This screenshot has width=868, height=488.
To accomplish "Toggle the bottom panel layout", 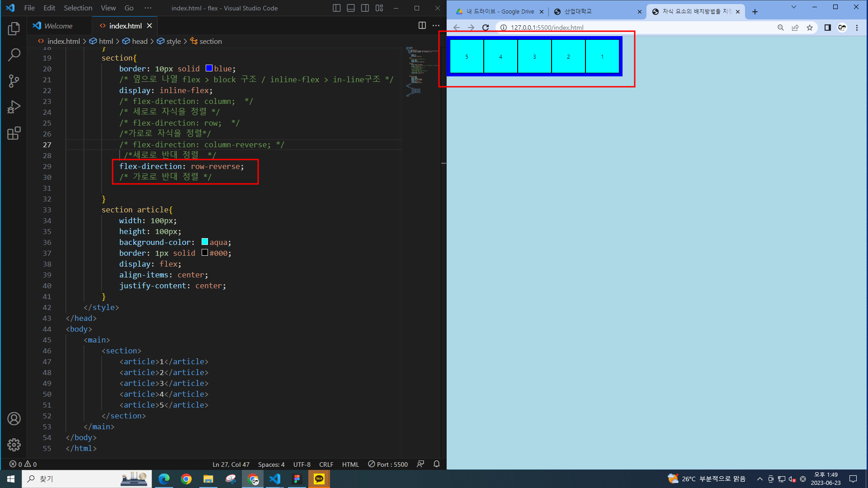I will [x=351, y=8].
